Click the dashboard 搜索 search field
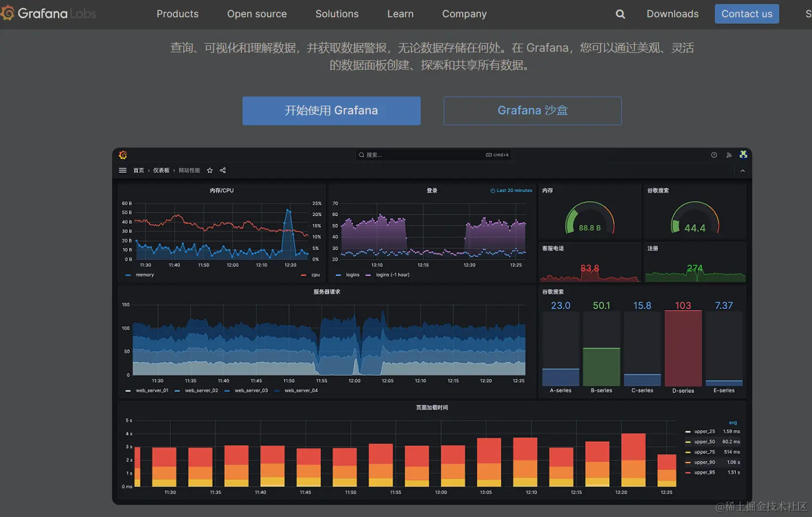The width and height of the screenshot is (812, 517). point(433,155)
